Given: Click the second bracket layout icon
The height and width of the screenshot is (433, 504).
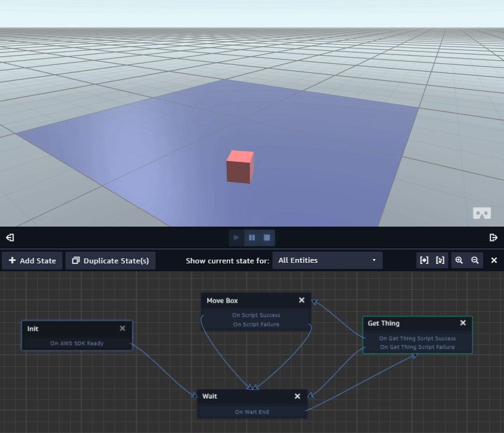Looking at the screenshot, I should (440, 260).
